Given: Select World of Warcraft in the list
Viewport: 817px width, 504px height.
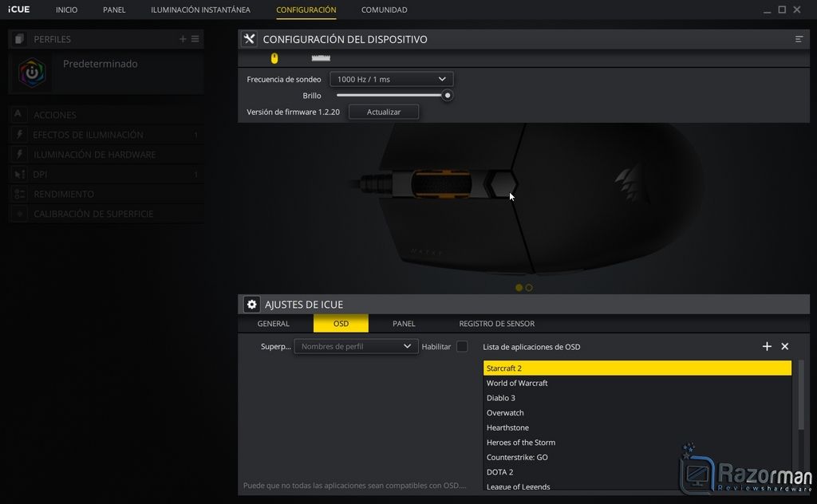Looking at the screenshot, I should 637,383.
